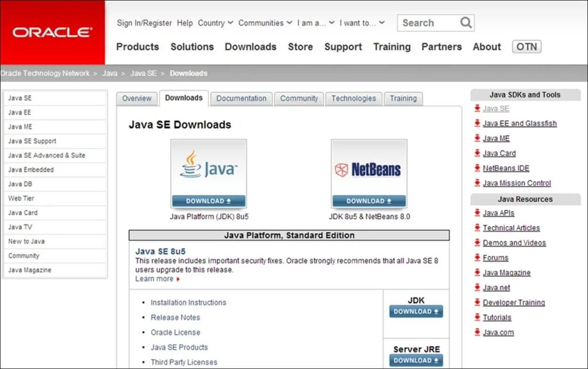This screenshot has height=369, width=588.
Task: Click Download button under NetBeans logo
Action: (x=369, y=201)
